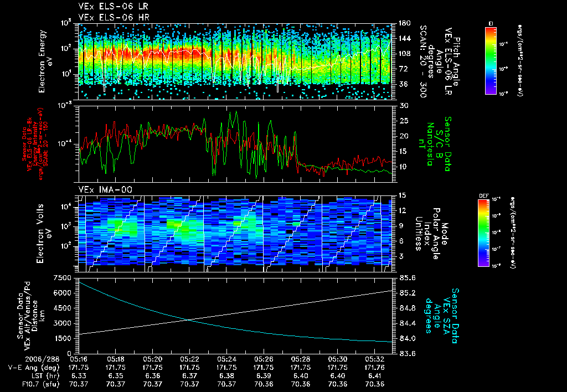Click the 05:16 time tick label
567x392 pixels.
tap(79, 359)
